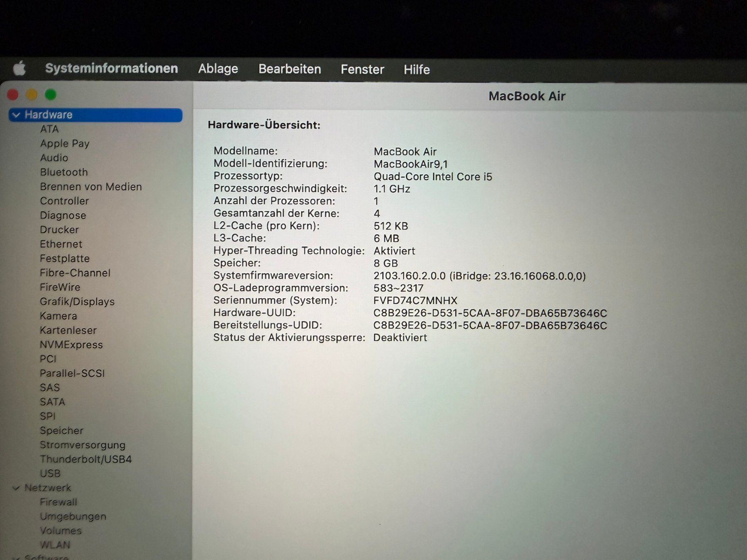747x560 pixels.
Task: Click the green zoom window button
Action: click(x=50, y=95)
